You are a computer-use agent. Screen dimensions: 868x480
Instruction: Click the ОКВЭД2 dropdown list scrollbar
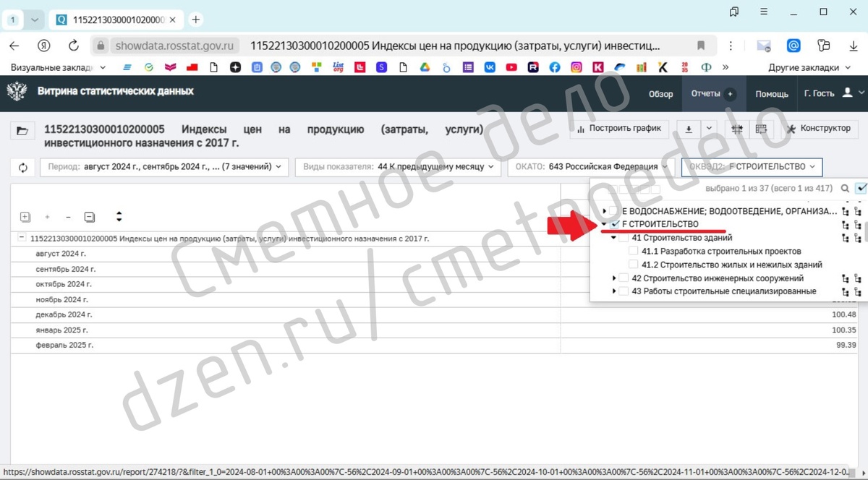tap(865, 233)
